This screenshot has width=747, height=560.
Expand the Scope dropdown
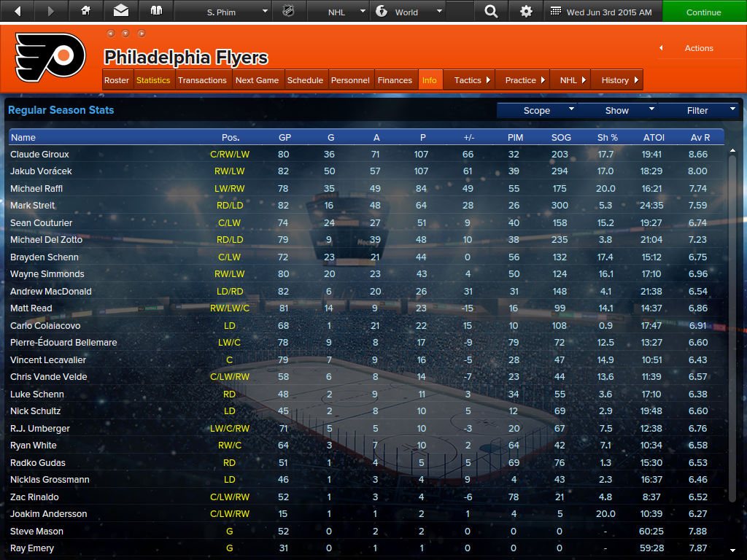537,111
